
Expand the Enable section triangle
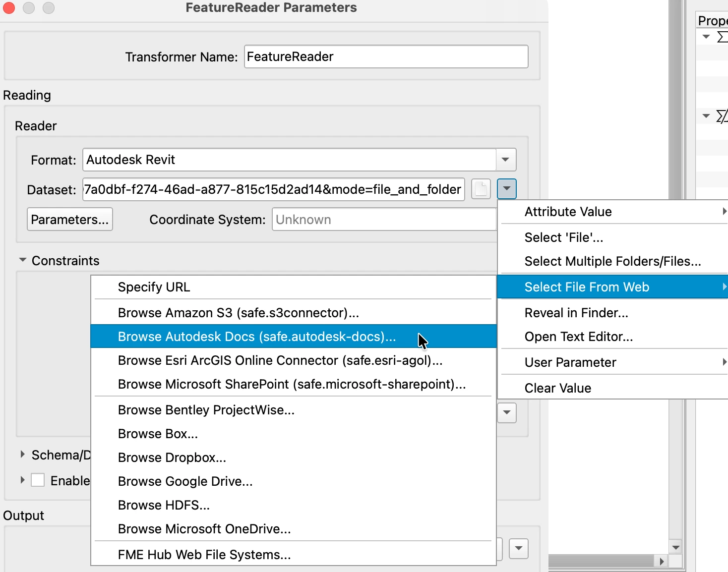click(x=23, y=480)
